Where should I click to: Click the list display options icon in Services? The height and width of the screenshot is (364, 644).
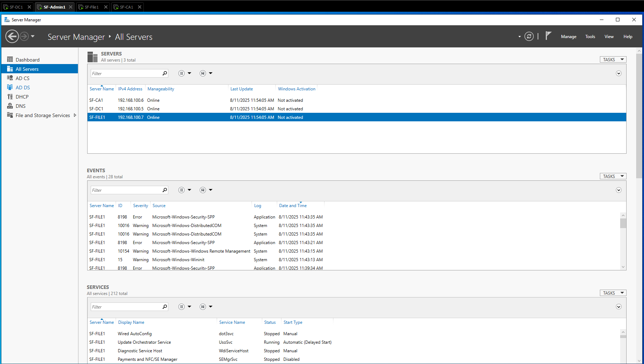[x=181, y=306]
